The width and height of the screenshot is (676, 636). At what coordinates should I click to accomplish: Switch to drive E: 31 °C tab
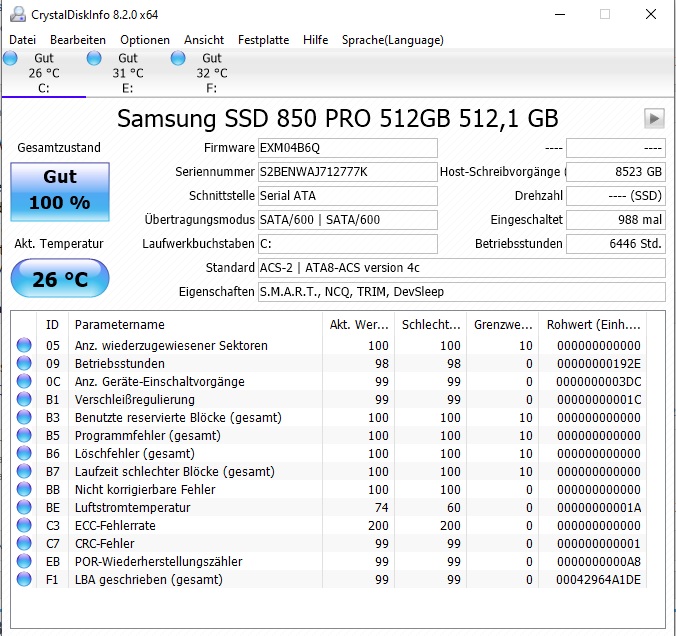click(x=128, y=73)
